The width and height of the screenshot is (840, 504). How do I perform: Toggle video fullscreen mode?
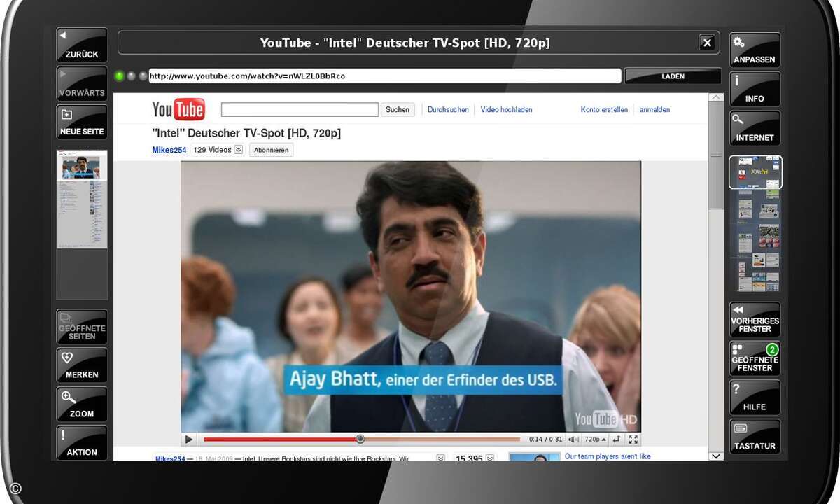[633, 440]
